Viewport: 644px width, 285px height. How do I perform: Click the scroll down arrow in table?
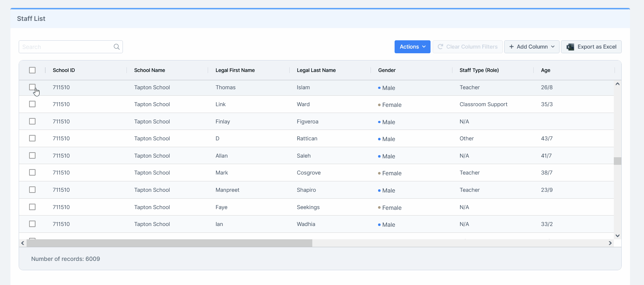pyautogui.click(x=617, y=236)
